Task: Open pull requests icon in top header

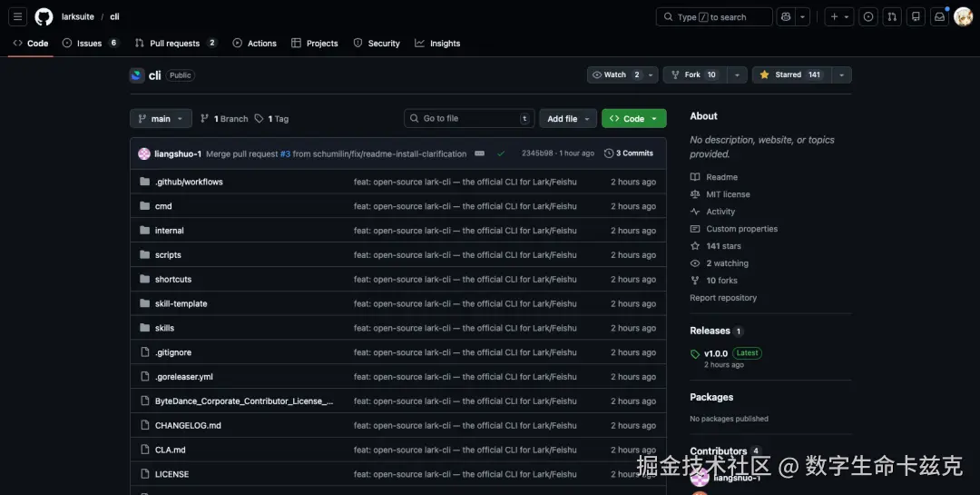Action: click(892, 17)
